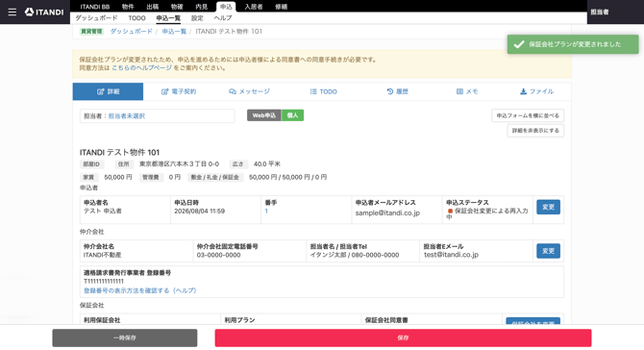Click the ダッシュボード breadcrumb link
The height and width of the screenshot is (350, 644).
[x=131, y=31]
